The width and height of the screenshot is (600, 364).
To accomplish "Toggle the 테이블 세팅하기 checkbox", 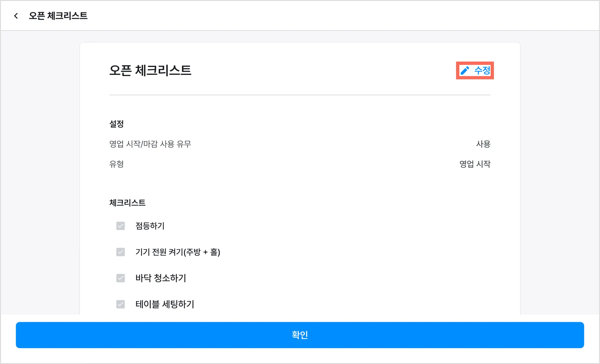I will pos(120,304).
